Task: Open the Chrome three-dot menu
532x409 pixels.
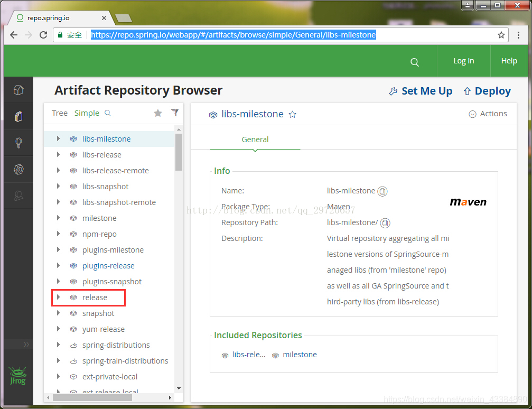Action: tap(518, 35)
